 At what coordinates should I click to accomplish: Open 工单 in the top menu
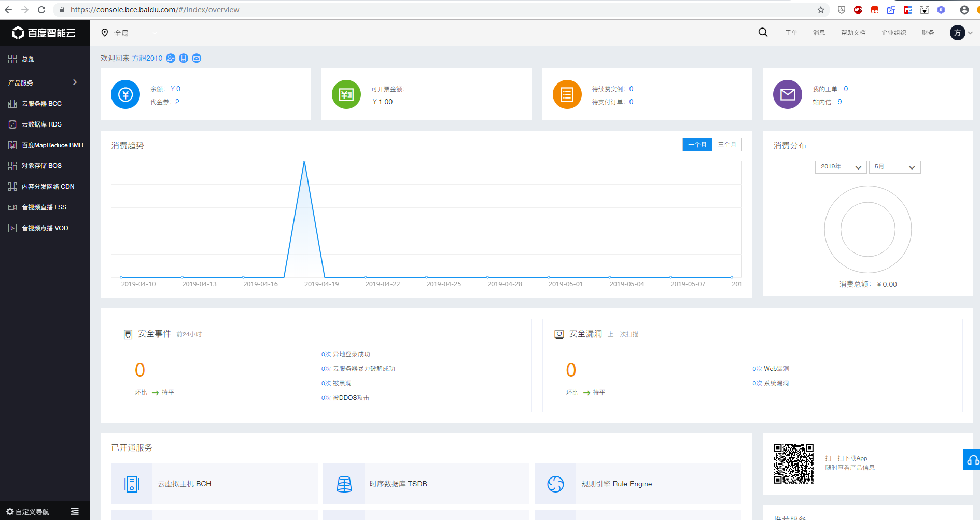click(791, 33)
